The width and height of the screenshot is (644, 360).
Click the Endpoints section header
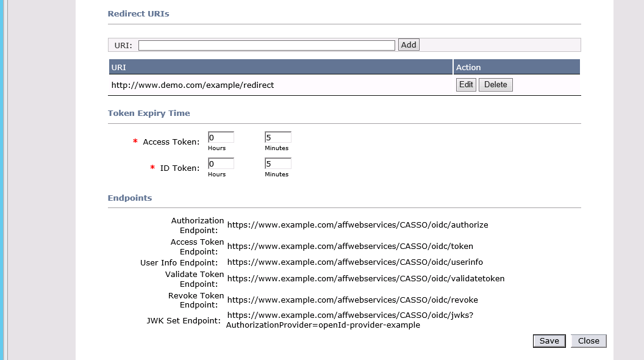[129, 198]
